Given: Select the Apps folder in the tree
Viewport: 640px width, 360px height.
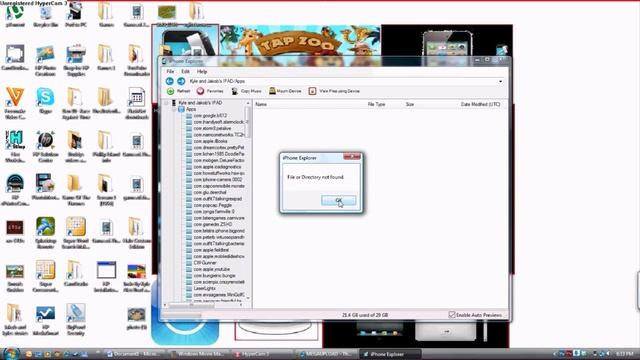Looking at the screenshot, I should 188,109.
